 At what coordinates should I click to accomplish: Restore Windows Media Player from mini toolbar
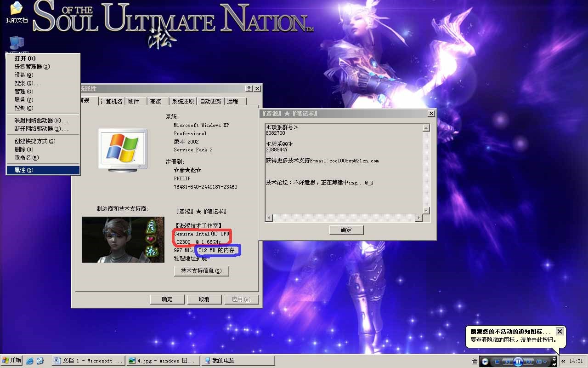[554, 364]
